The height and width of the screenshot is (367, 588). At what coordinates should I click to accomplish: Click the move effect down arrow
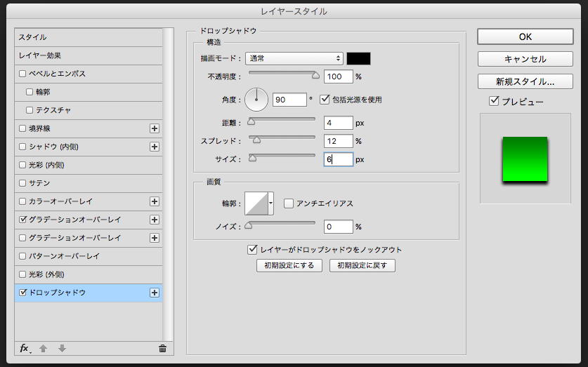point(62,349)
